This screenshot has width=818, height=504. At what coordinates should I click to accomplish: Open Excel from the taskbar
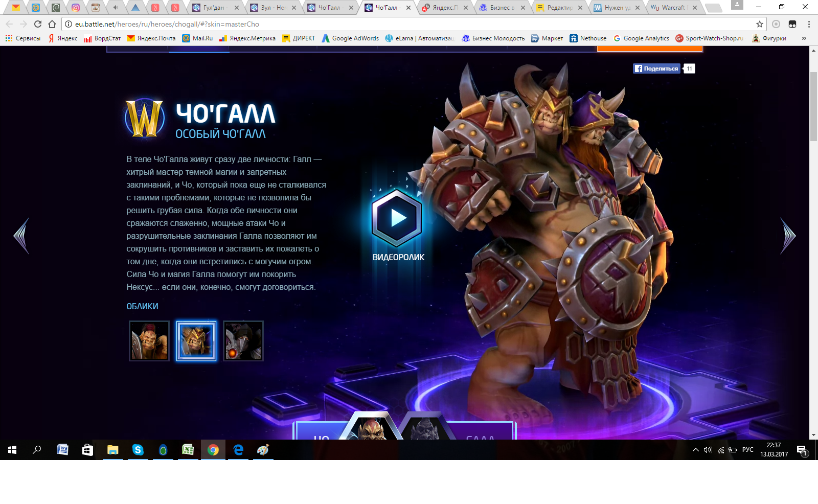pyautogui.click(x=188, y=450)
